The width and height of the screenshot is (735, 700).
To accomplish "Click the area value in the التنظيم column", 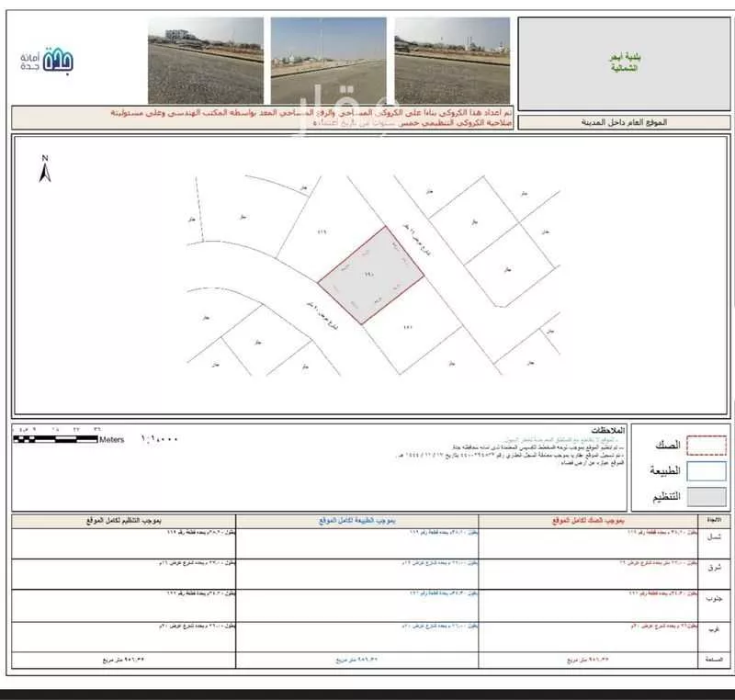I will [123, 660].
